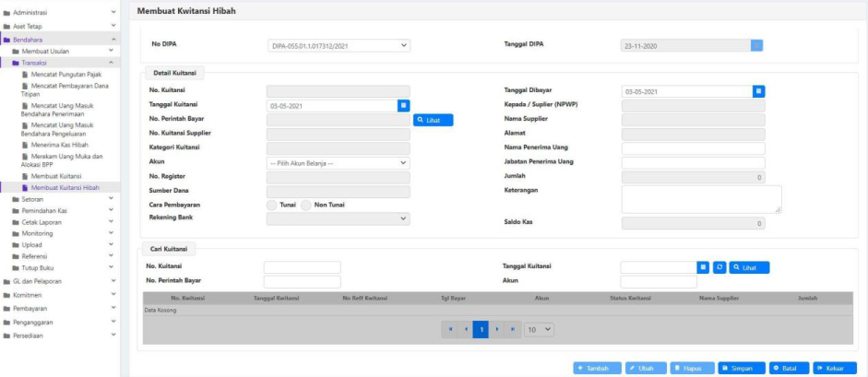Click the Simpan button
The width and height of the screenshot is (868, 377).
coord(741,368)
